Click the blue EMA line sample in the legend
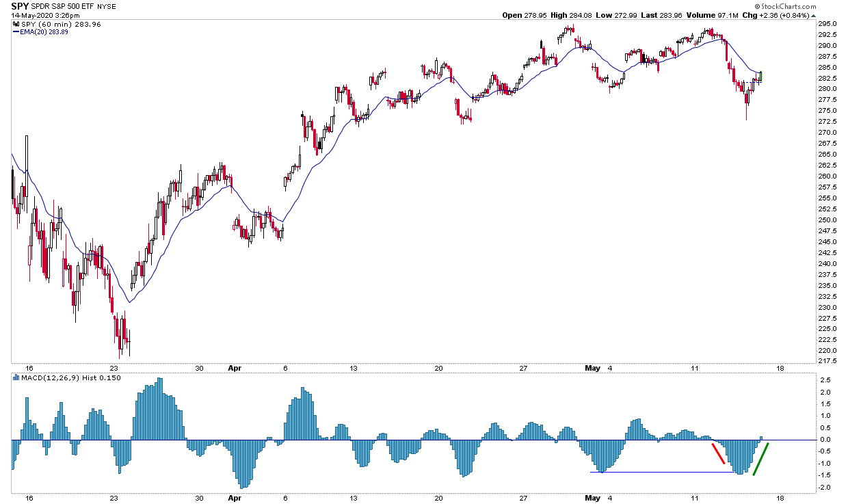Image resolution: width=848 pixels, height=504 pixels. pyautogui.click(x=17, y=32)
